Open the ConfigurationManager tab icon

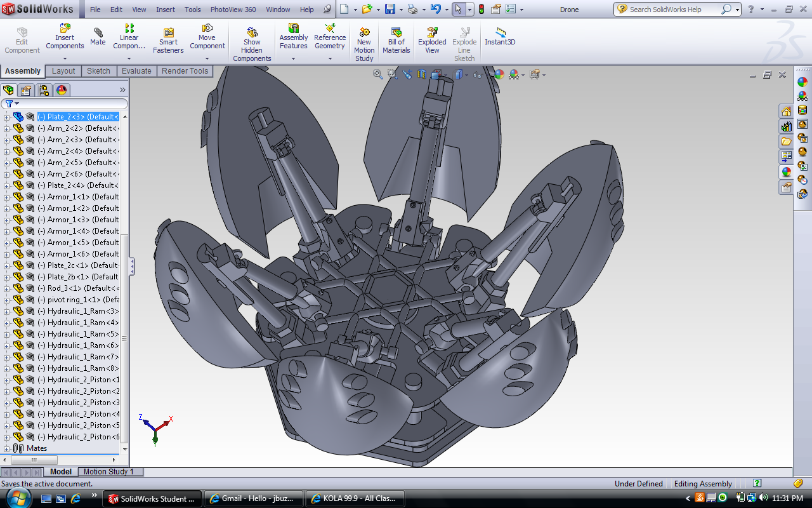point(43,90)
